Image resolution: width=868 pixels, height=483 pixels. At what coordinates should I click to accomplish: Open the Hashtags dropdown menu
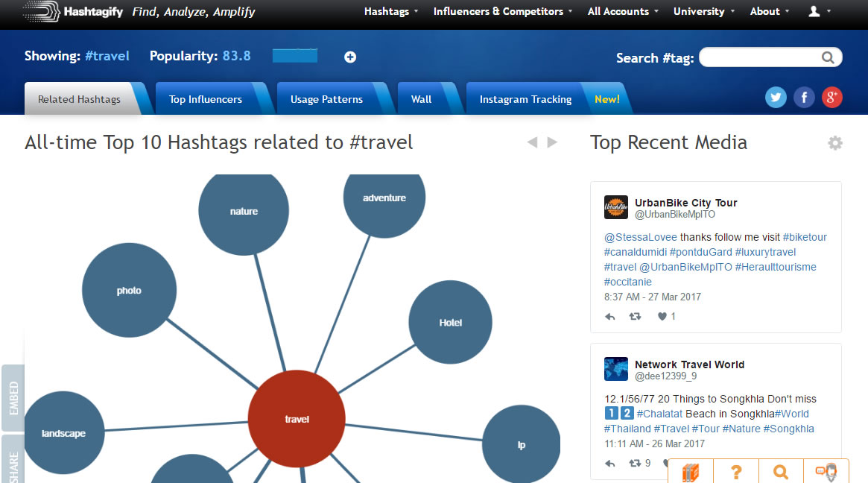(387, 11)
